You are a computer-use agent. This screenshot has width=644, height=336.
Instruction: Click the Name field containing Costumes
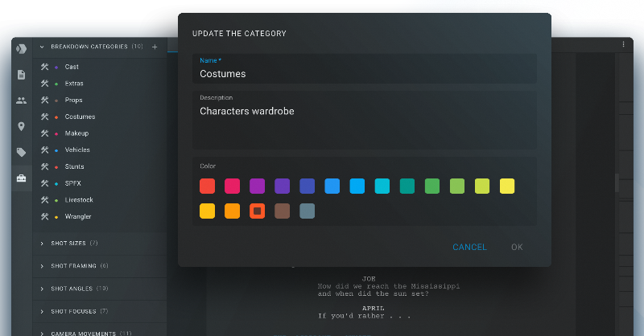pyautogui.click(x=365, y=68)
